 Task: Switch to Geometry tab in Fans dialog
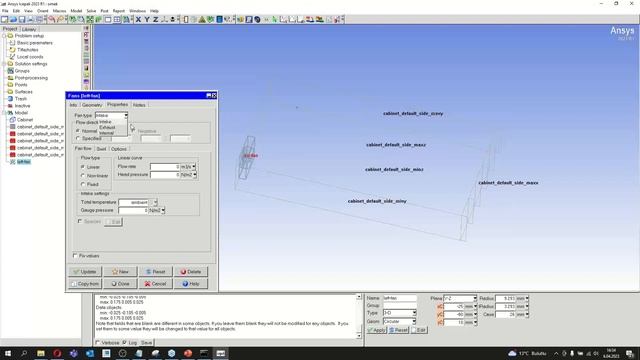[x=92, y=105]
